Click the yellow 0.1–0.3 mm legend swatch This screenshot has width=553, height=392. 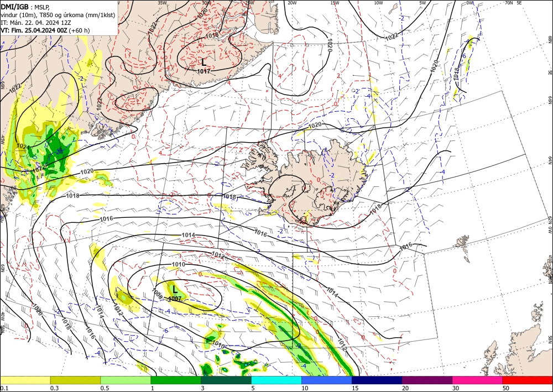pyautogui.click(x=25, y=380)
